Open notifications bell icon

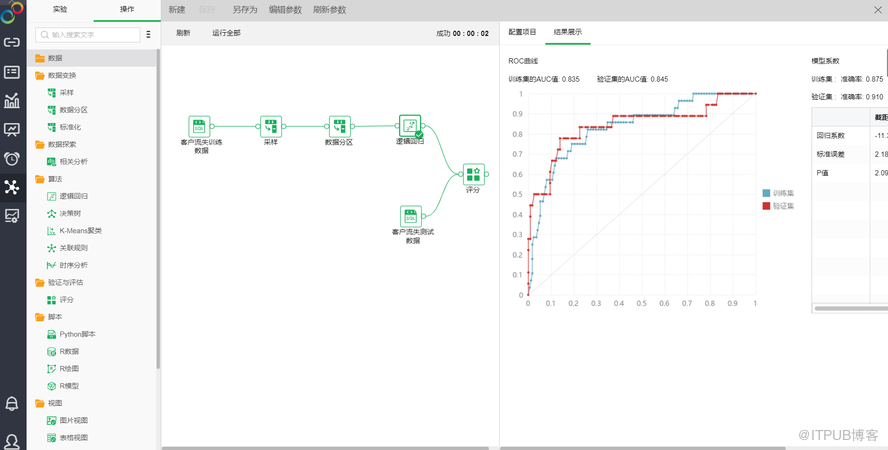point(11,404)
